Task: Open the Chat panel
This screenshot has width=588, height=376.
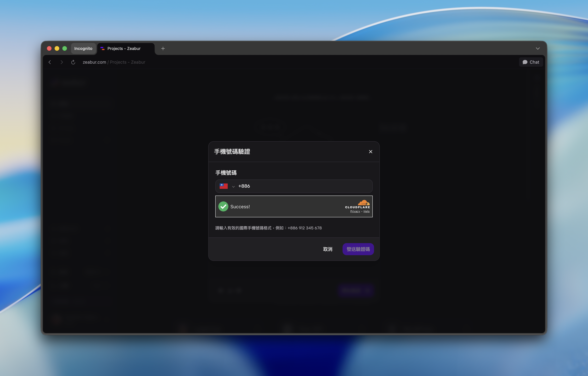Action: (x=531, y=62)
